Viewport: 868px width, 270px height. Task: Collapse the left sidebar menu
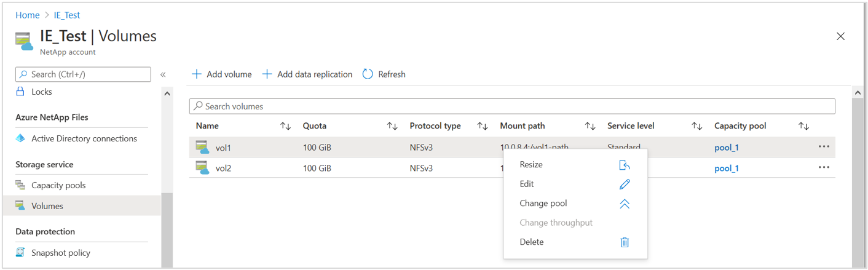point(163,74)
